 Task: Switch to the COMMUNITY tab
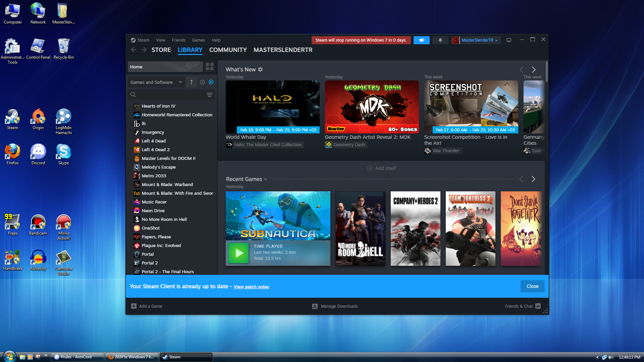point(228,50)
